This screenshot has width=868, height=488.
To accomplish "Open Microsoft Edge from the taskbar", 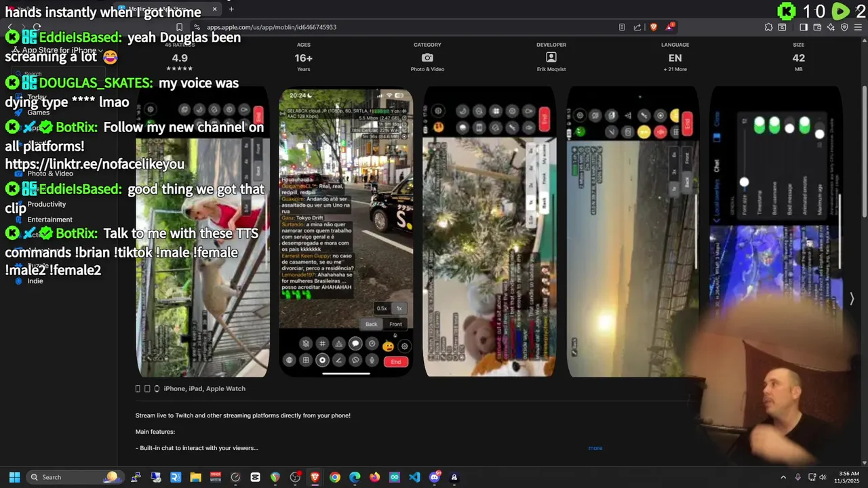I will (355, 477).
